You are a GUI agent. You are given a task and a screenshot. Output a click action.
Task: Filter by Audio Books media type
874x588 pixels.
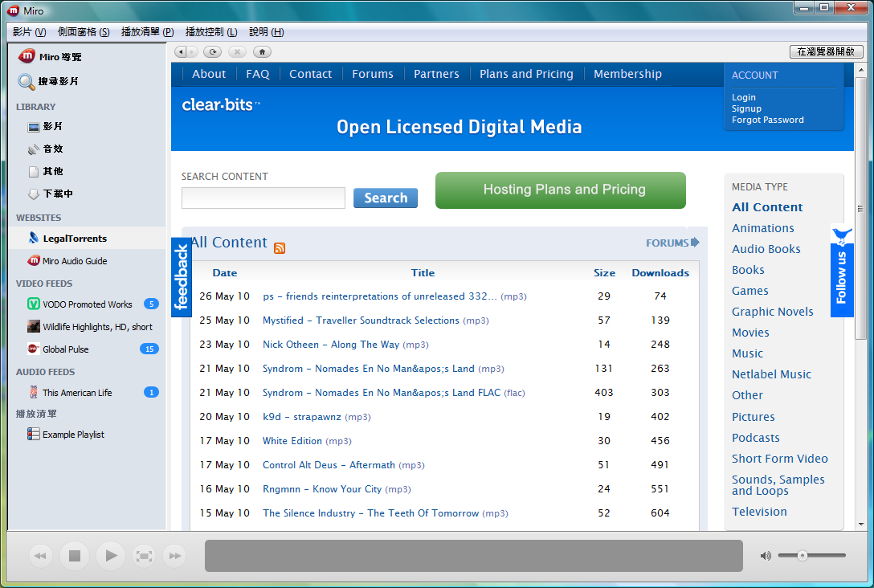pos(766,249)
